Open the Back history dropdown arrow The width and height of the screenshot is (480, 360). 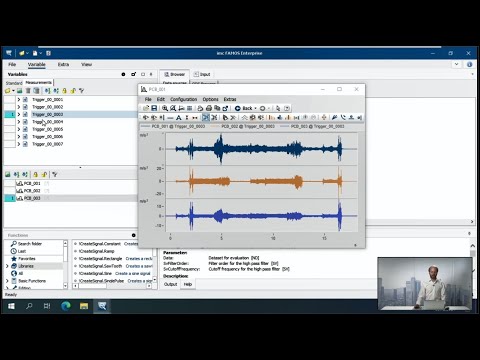click(256, 108)
